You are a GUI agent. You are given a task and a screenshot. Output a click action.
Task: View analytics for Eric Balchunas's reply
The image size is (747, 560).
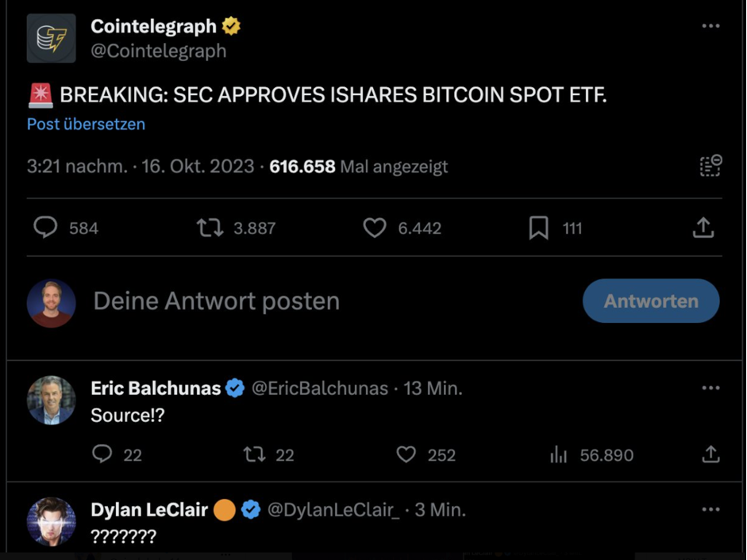pyautogui.click(x=559, y=455)
